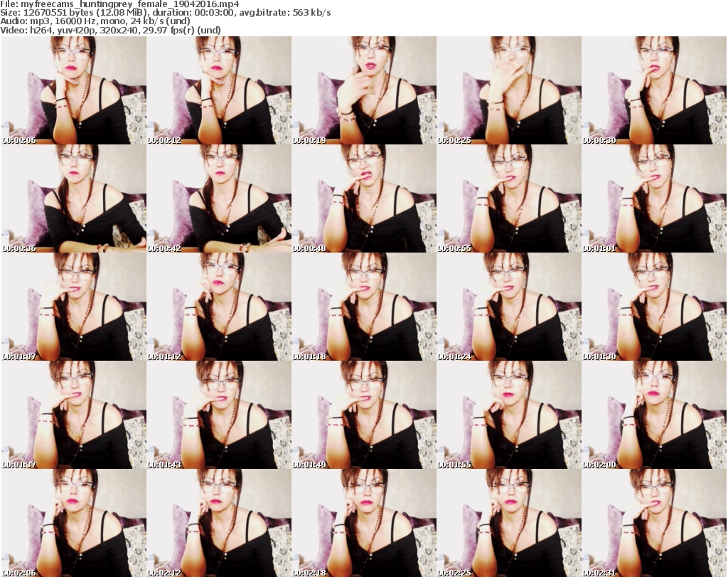Image resolution: width=728 pixels, height=577 pixels.
Task: Select the frame timestamped 00:01:12
Action: (219, 307)
